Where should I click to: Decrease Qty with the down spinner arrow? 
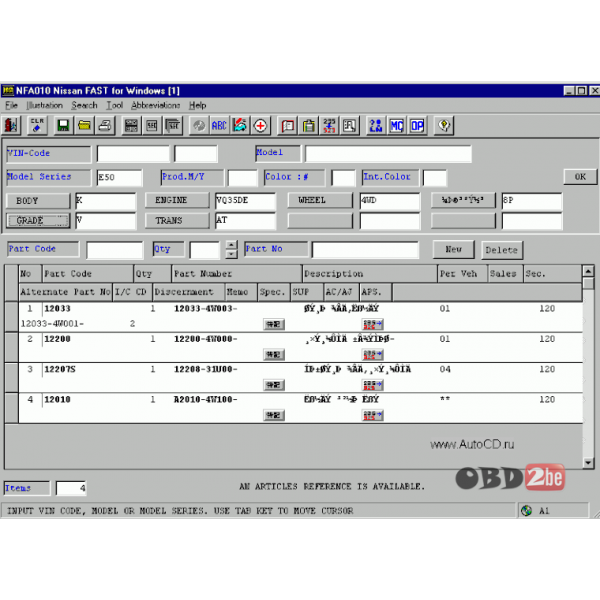pos(231,254)
